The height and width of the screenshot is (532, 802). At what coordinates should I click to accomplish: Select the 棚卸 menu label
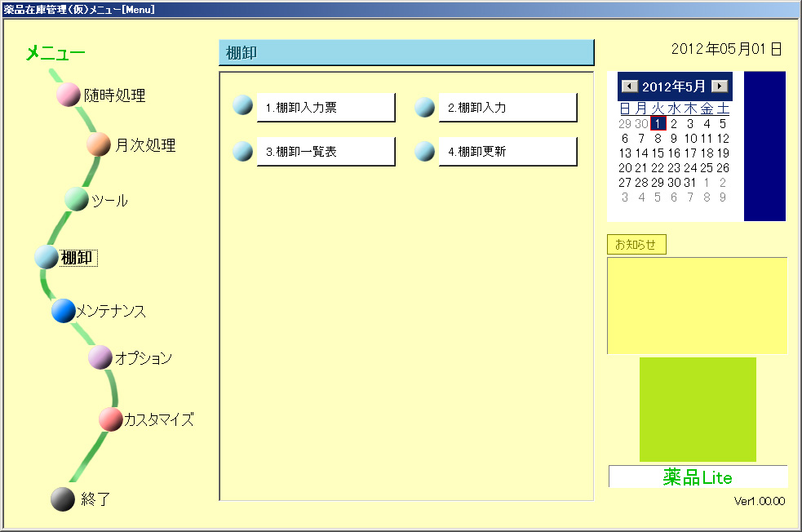tap(79, 257)
